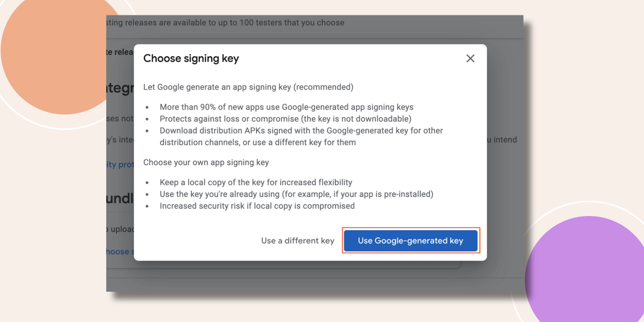Screen dimensions: 644x322
Task: Click the Choose signing key dialog title
Action: pyautogui.click(x=191, y=58)
